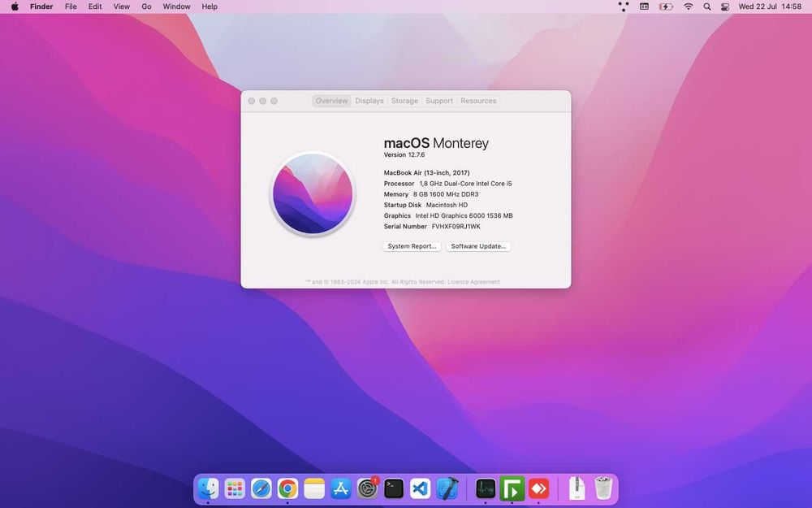This screenshot has height=508, width=812.
Task: Click the macOS Monterey logo image
Action: pyautogui.click(x=313, y=194)
